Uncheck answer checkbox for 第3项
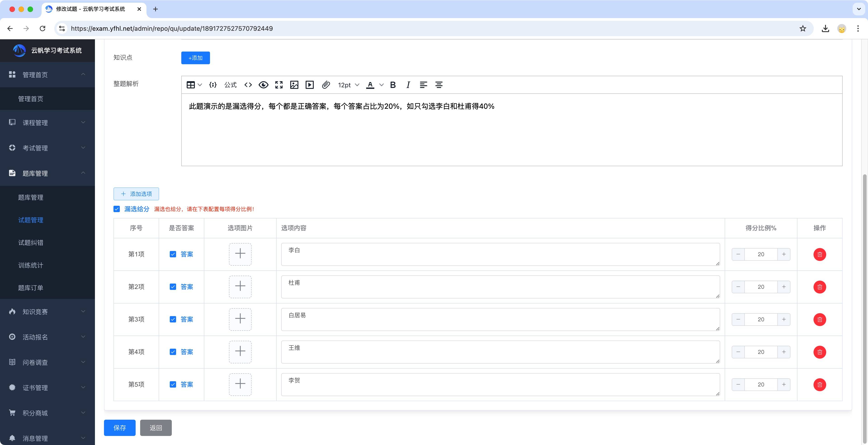The width and height of the screenshot is (868, 445). [173, 319]
